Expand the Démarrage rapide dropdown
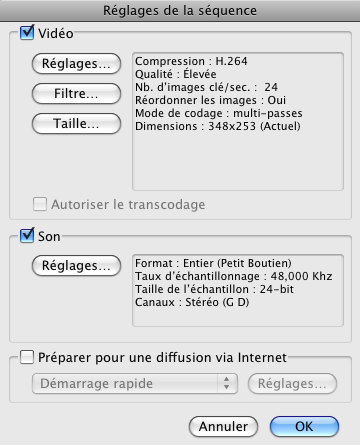The height and width of the screenshot is (445, 360). (x=135, y=383)
